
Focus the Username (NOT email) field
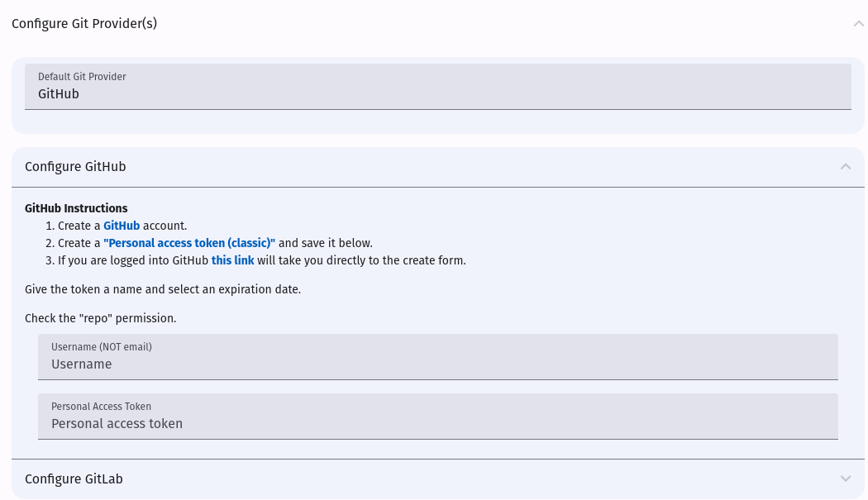click(438, 356)
